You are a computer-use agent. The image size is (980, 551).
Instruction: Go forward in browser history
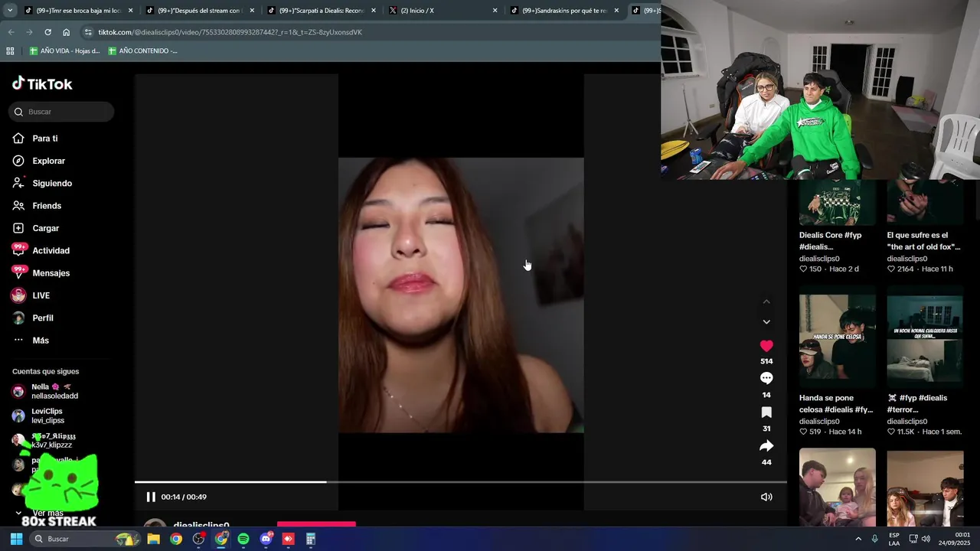pyautogui.click(x=29, y=32)
